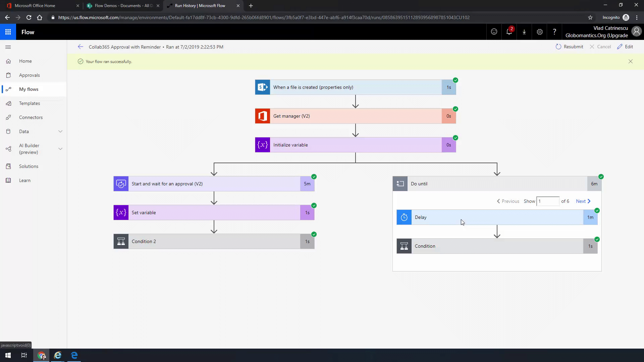Go back with the blue arrow
Screen dimensions: 644x362
coord(80,47)
